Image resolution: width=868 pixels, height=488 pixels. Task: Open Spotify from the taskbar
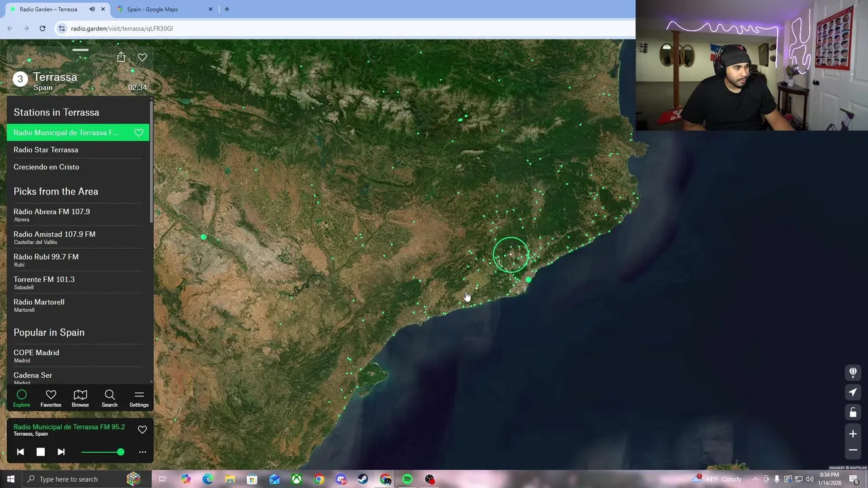408,479
